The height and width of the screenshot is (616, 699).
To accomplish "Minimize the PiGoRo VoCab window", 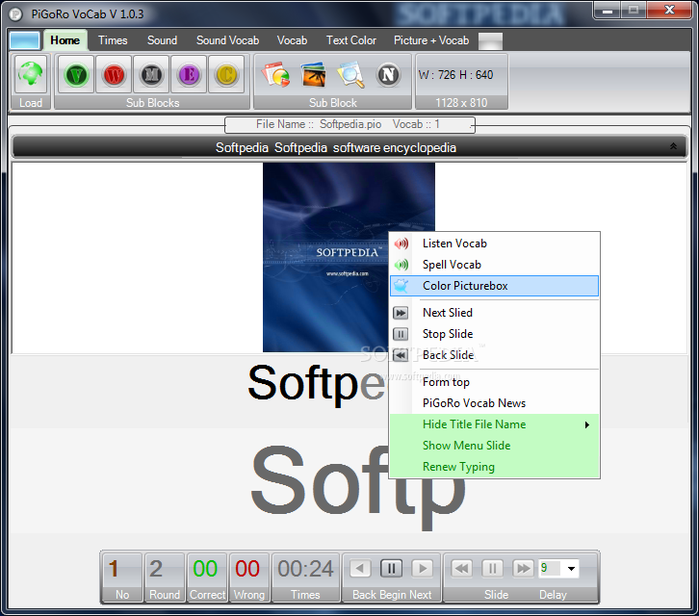I will tap(608, 10).
